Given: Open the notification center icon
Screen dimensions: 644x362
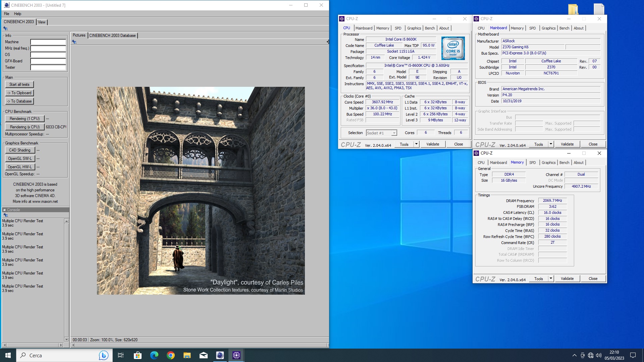Looking at the screenshot, I should 633,355.
